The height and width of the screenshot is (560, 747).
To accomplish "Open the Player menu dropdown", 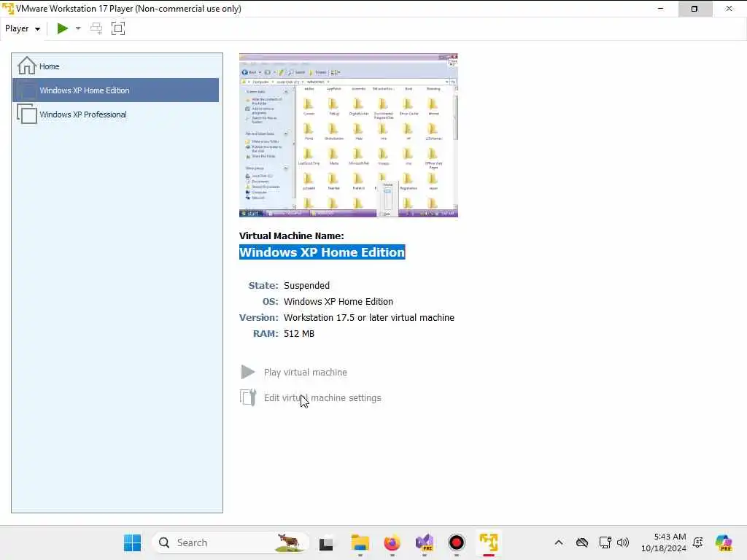I will click(x=23, y=28).
